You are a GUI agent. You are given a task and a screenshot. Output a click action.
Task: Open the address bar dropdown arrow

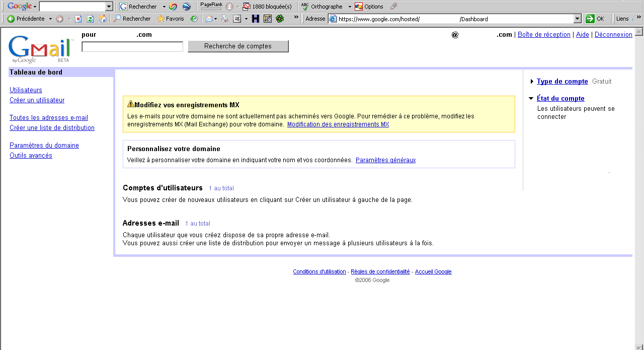[578, 19]
